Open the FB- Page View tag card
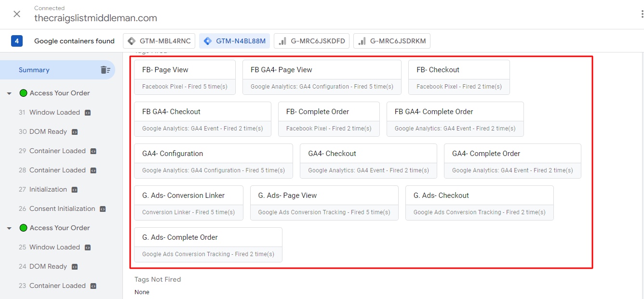This screenshot has height=299, width=644. [185, 77]
